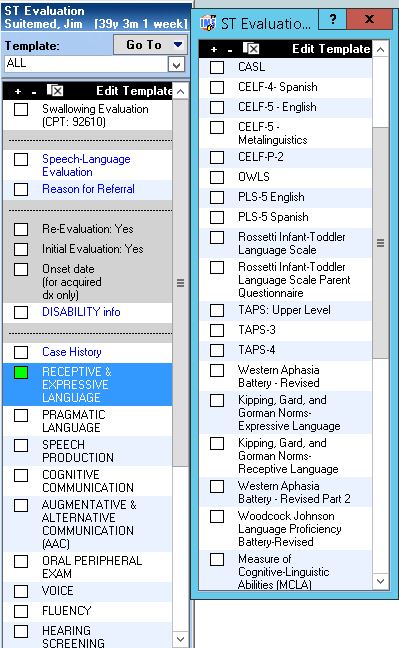The width and height of the screenshot is (399, 648).
Task: Check the CASL test checkbox
Action: pyautogui.click(x=217, y=67)
